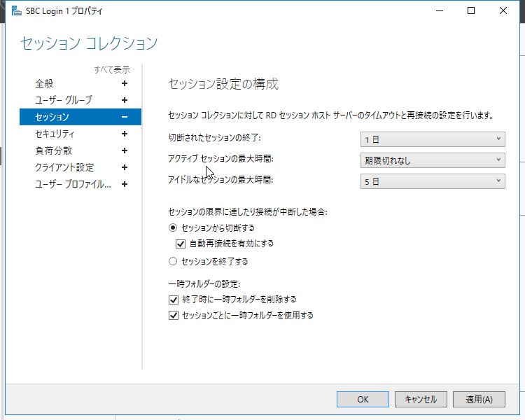Click the キャンセル button
The height and width of the screenshot is (420, 525).
[x=421, y=399]
